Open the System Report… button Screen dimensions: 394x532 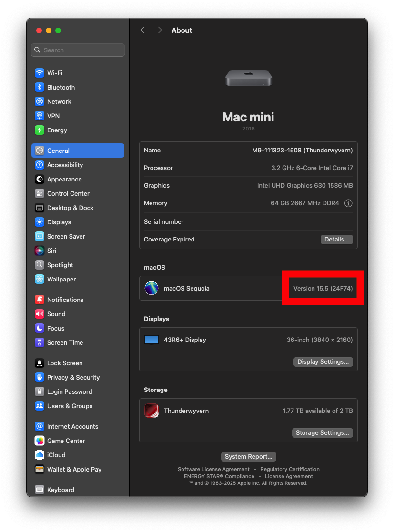coord(248,457)
